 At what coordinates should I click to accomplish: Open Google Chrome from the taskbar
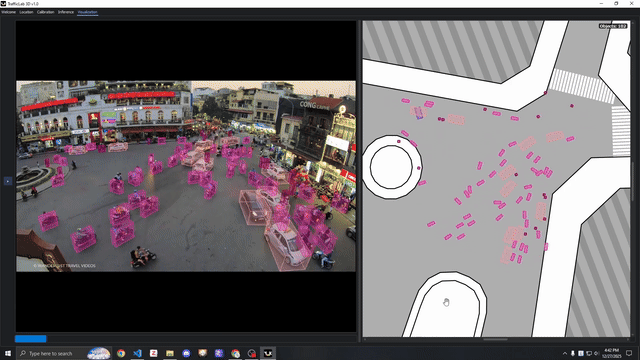tap(121, 353)
